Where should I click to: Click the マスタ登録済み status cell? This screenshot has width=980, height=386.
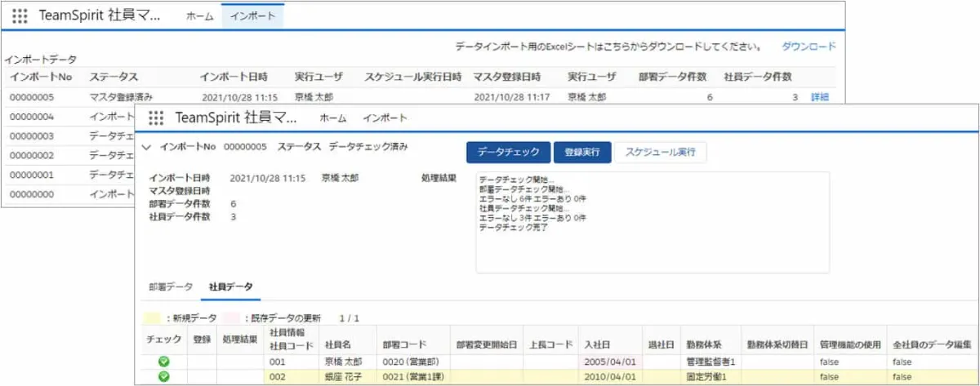(x=121, y=97)
